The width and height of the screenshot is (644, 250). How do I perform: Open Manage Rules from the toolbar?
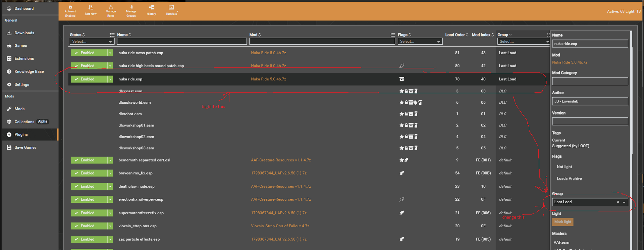111,11
